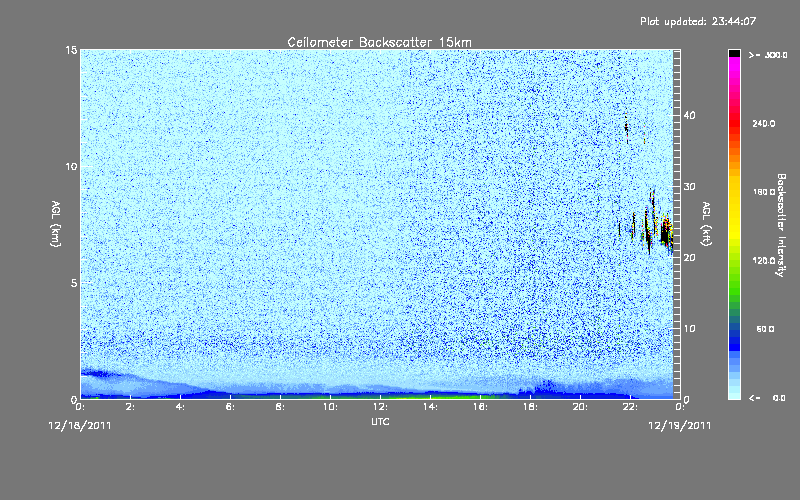Click the '5' km y-axis tick label

pos(74,283)
